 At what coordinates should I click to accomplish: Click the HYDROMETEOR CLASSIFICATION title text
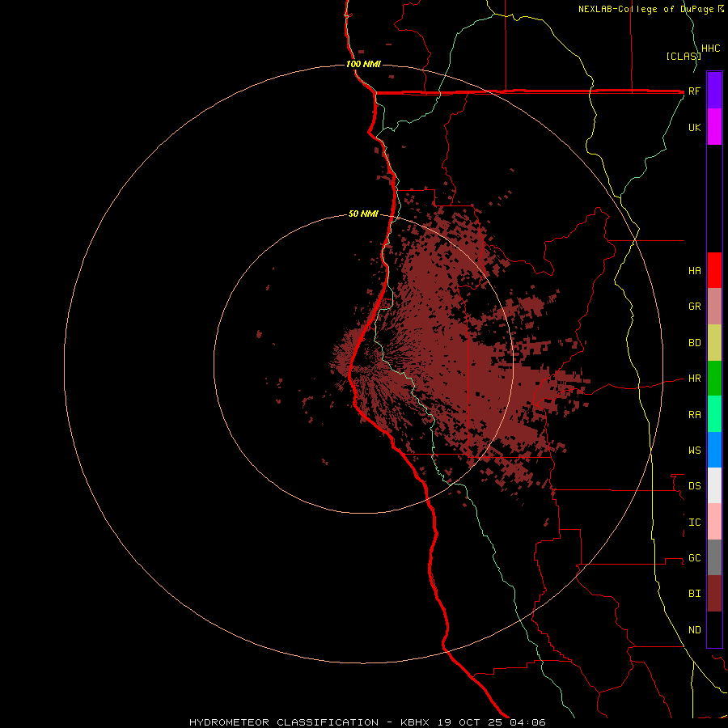point(284,722)
